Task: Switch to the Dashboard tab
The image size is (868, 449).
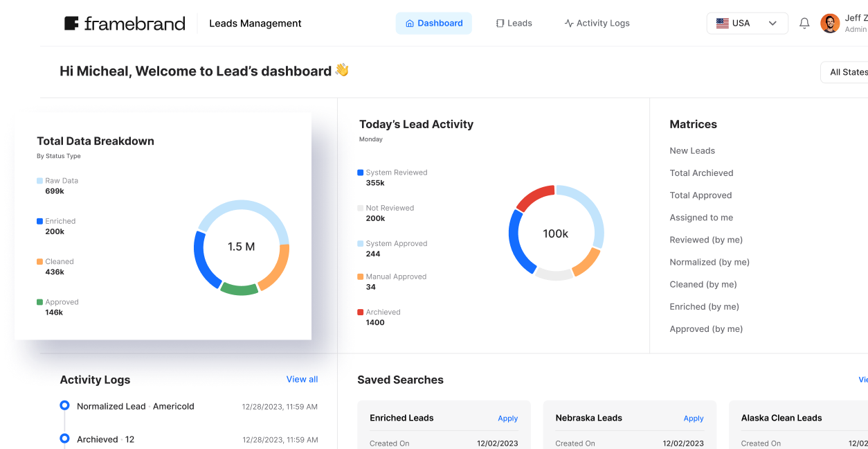Action: 434,24
